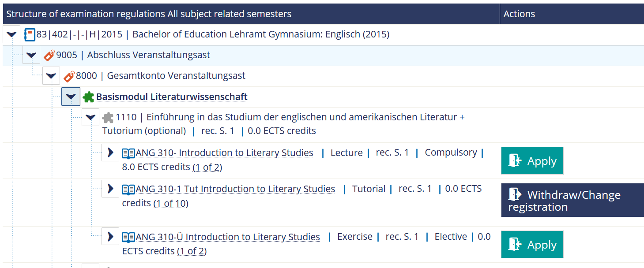Screen dimensions: 644x268
Task: Click the orange tag icon next to 9005
Action: point(49,55)
